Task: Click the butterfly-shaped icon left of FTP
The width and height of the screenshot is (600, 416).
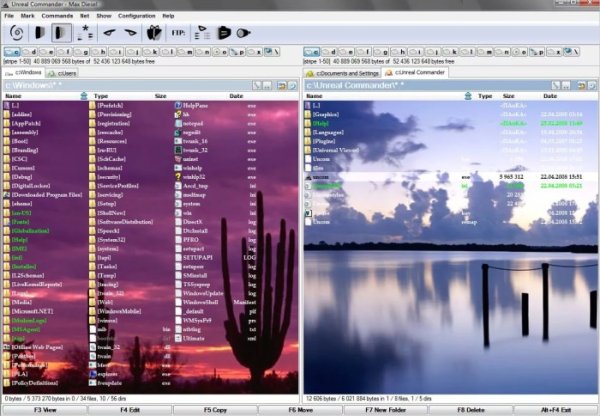Action: [154, 34]
